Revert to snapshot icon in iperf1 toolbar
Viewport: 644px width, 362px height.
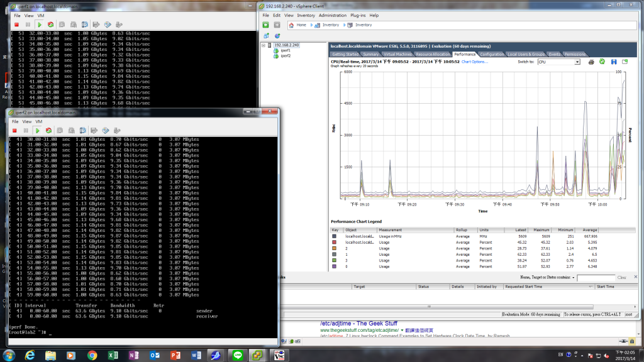pos(74,25)
